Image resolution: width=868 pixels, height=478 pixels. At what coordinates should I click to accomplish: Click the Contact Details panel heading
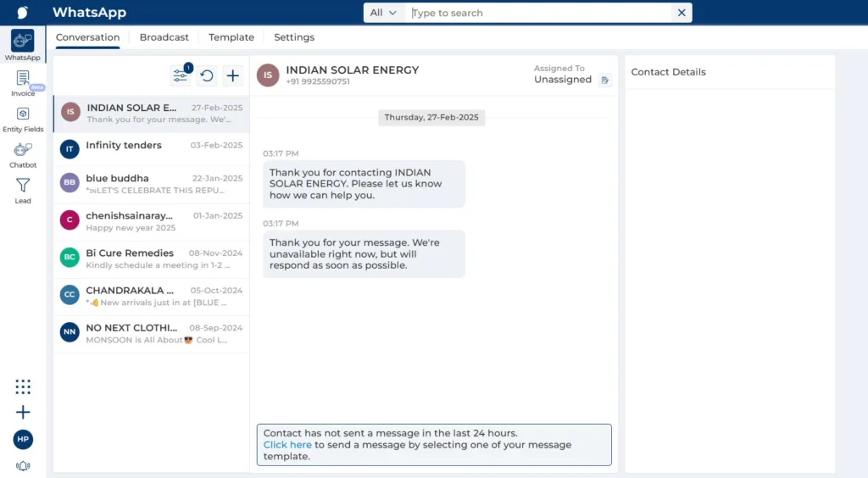click(668, 72)
